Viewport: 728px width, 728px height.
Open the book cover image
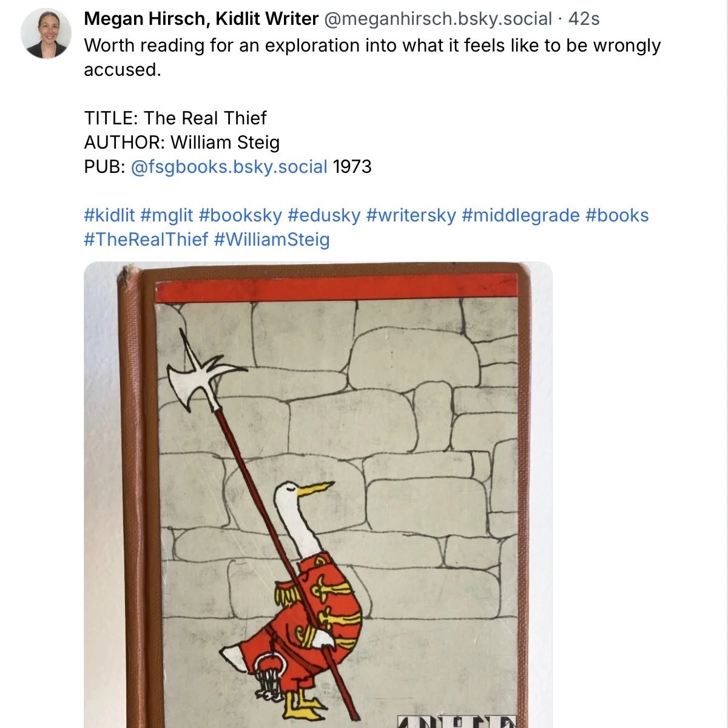tap(318, 494)
